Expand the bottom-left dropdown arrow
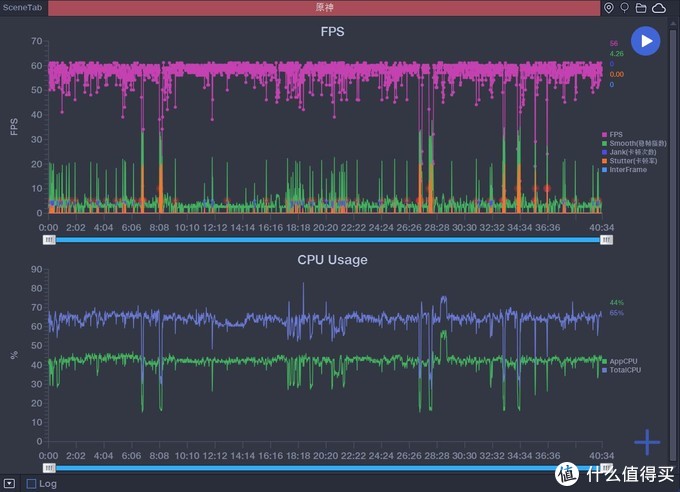The height and width of the screenshot is (492, 680). tap(9, 484)
